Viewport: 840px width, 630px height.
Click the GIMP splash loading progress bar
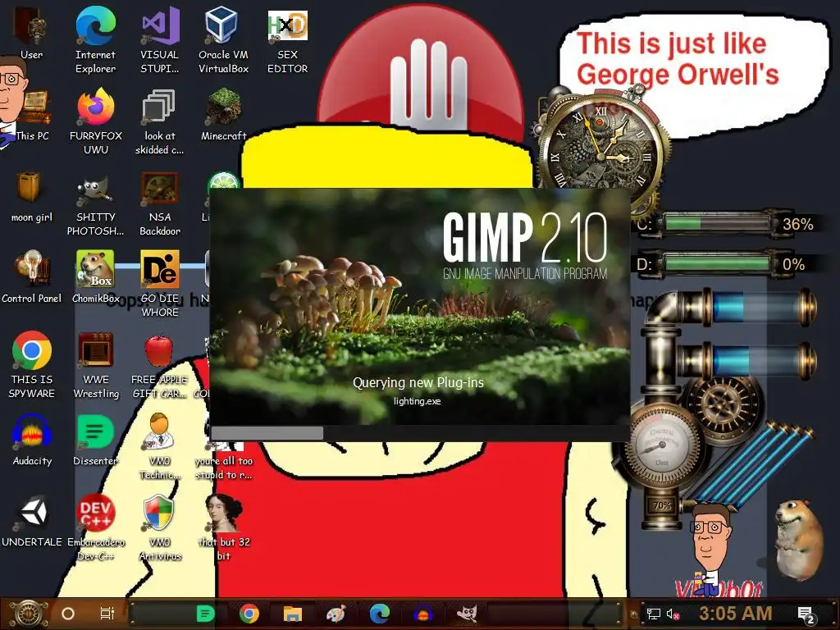pyautogui.click(x=419, y=433)
